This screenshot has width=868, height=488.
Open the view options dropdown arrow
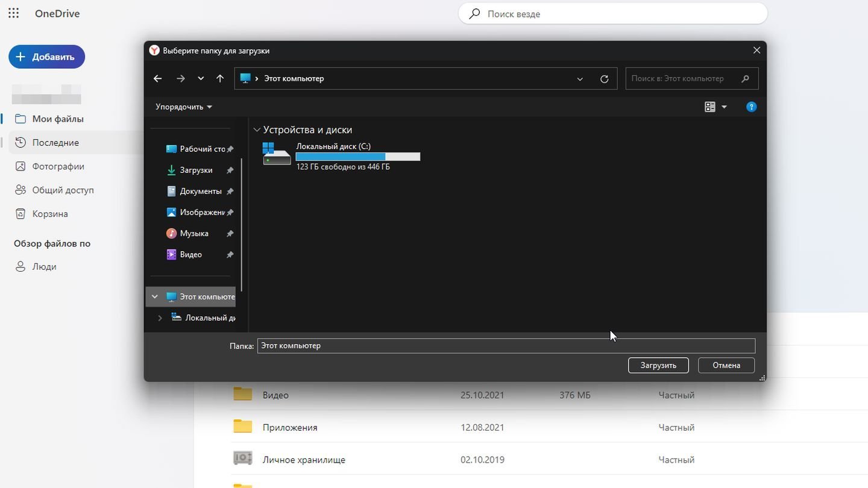pyautogui.click(x=724, y=107)
